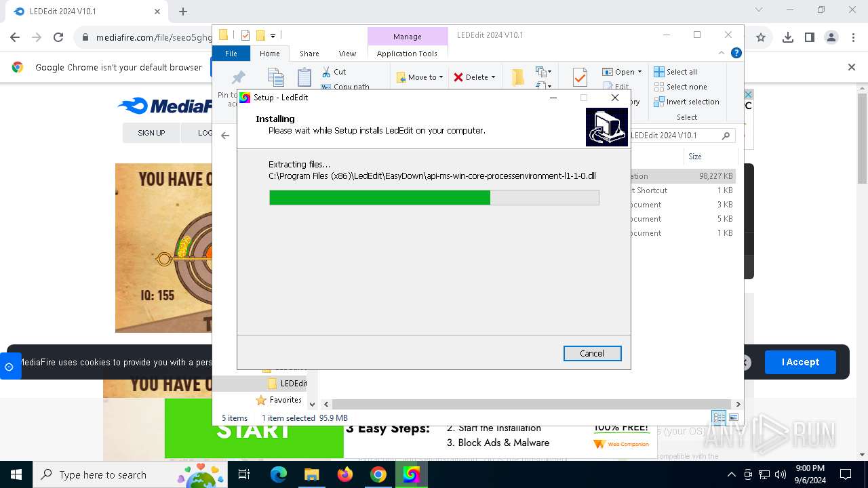Cancel the LedEdit installation
Screen dimensions: 868x488
click(x=592, y=353)
